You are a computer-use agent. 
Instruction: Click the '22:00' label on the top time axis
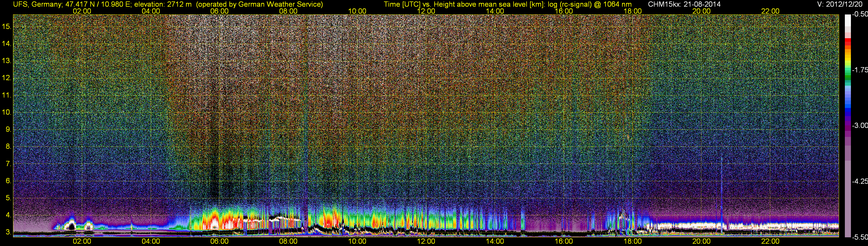(770, 11)
